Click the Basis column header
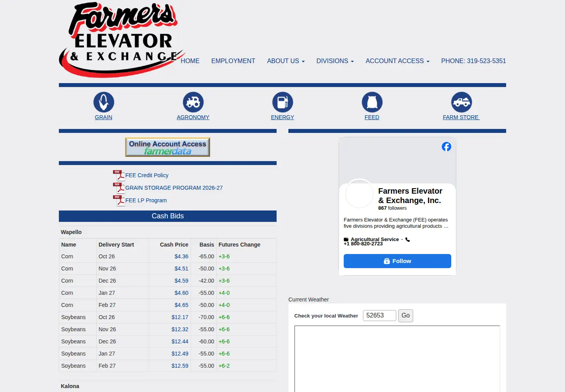 click(207, 245)
